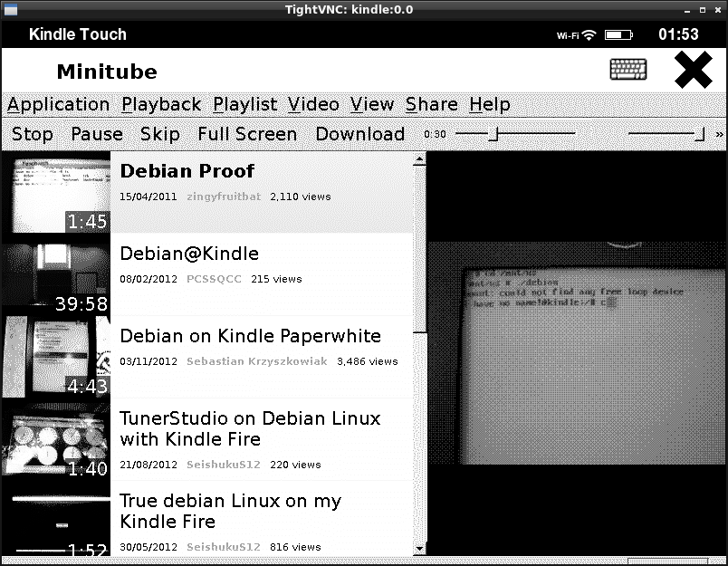Open the View menu
728x566 pixels.
click(x=372, y=104)
